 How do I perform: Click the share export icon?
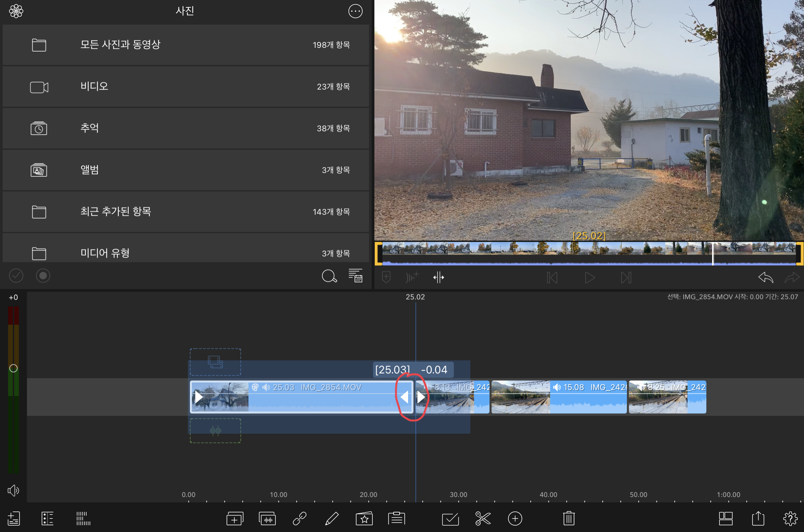tap(758, 519)
